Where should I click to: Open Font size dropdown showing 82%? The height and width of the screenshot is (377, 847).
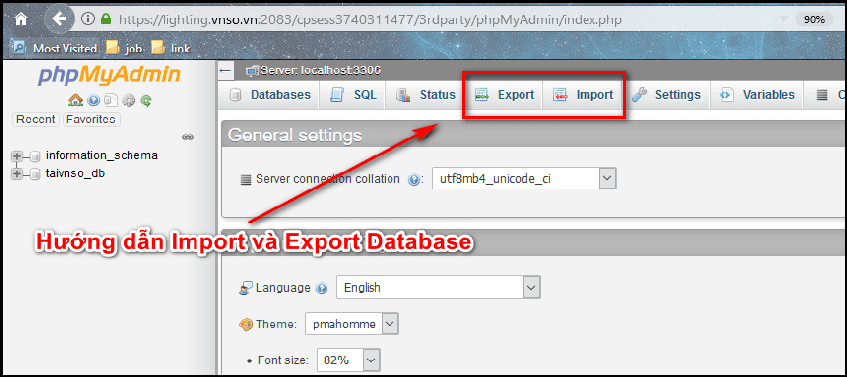click(x=348, y=360)
